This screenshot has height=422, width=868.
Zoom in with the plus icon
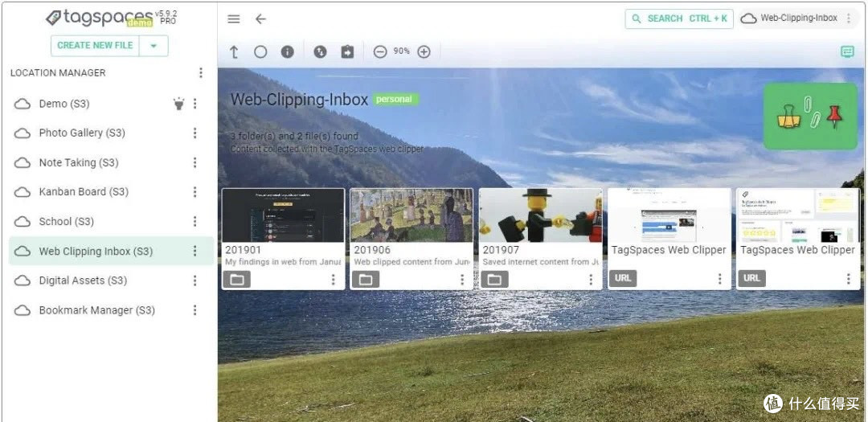[x=424, y=52]
